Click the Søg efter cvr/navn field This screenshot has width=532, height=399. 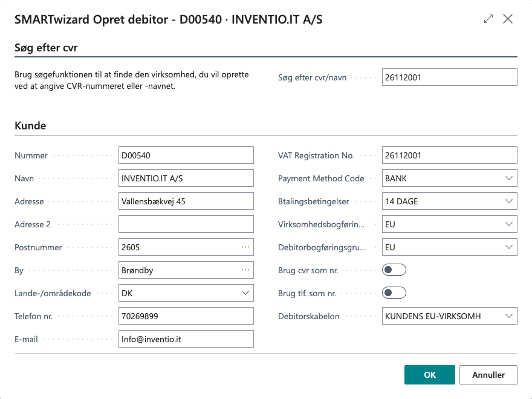449,77
